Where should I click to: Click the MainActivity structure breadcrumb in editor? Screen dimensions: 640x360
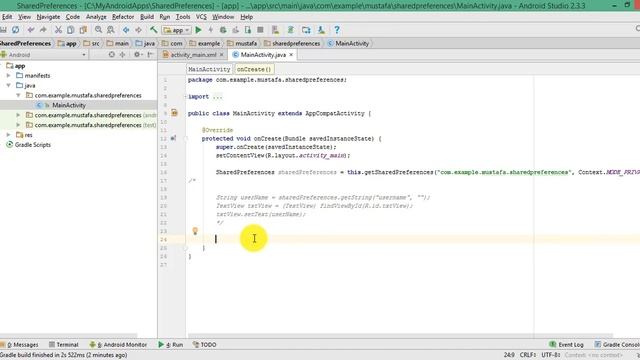click(209, 69)
